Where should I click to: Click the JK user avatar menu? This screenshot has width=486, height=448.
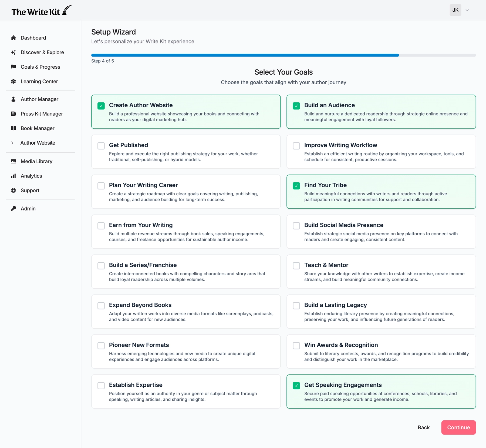click(x=455, y=10)
